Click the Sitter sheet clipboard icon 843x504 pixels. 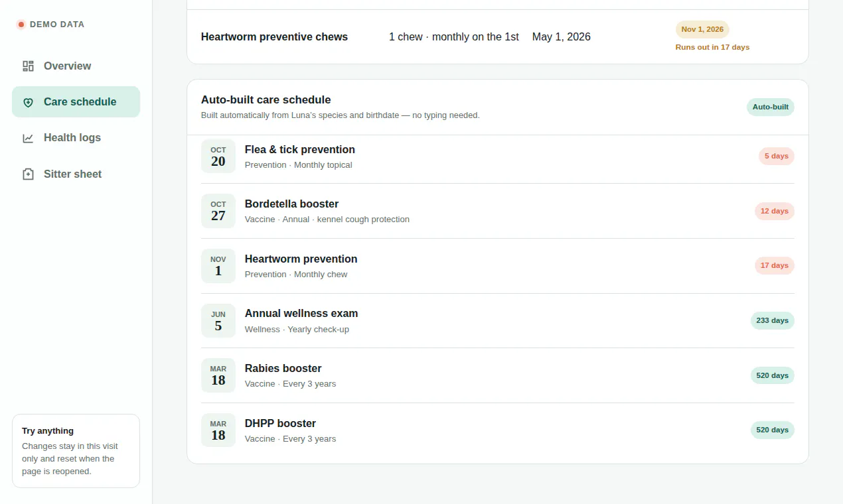tap(28, 174)
